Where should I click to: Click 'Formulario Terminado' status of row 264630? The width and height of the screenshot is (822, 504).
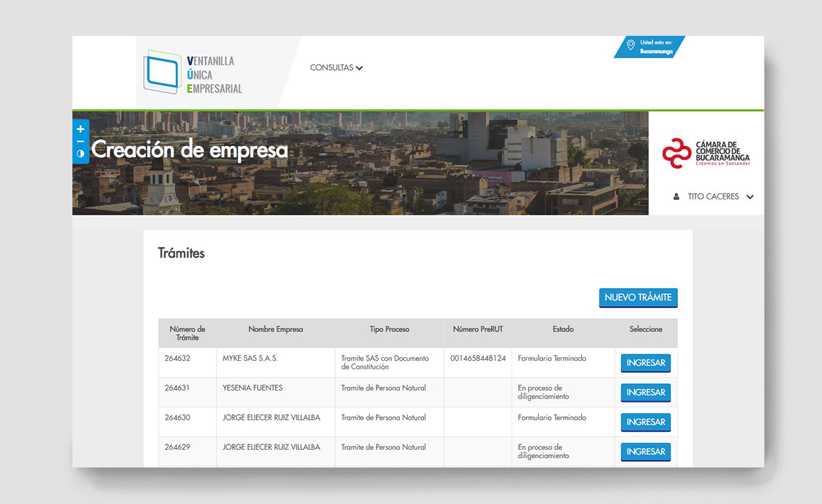552,418
